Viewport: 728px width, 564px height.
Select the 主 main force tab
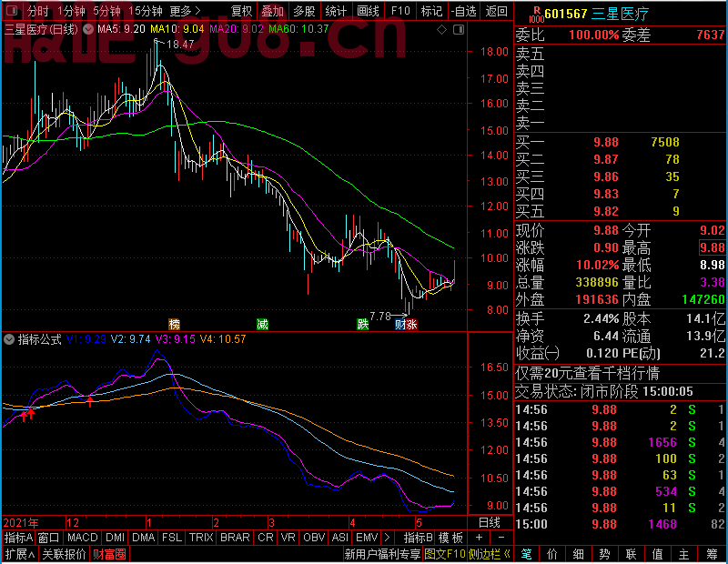click(x=683, y=554)
